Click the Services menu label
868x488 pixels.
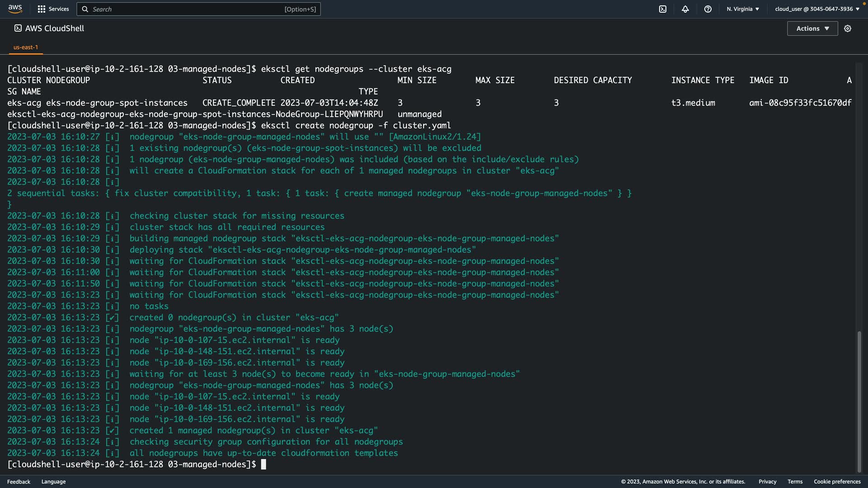(59, 9)
